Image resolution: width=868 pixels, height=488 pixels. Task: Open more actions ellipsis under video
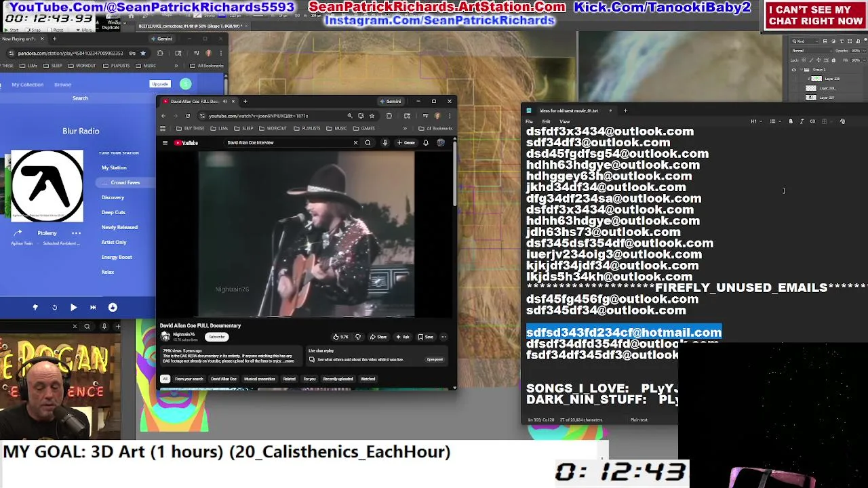[x=443, y=337]
